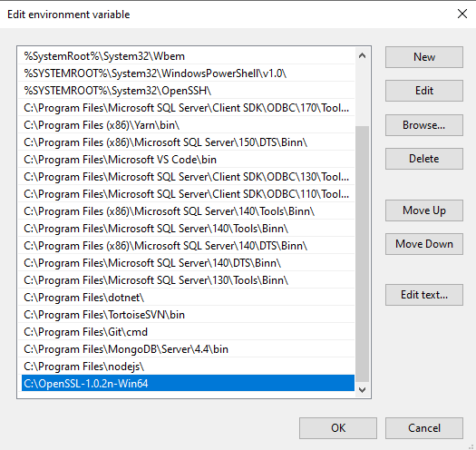Select the ODBC\170\Tool... path row
Viewport: 476px width, 450px height.
187,108
